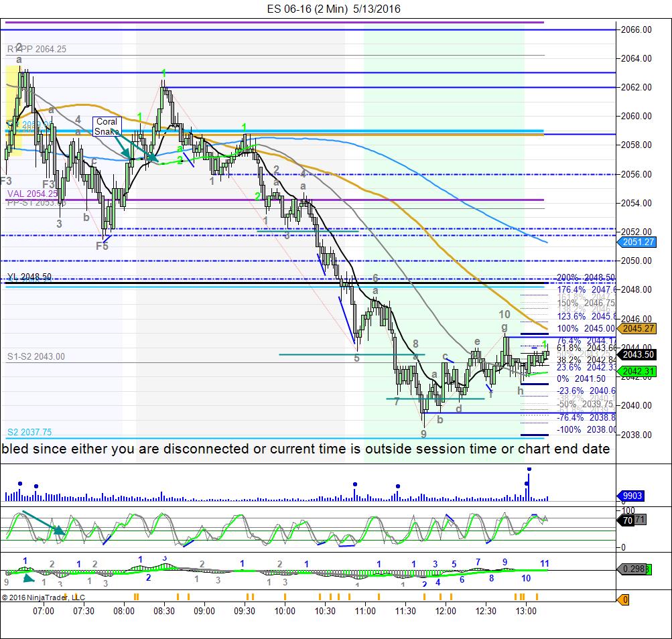The height and width of the screenshot is (639, 672).
Task: Select the 23.6% 2042.33 Fibonacci label
Action: coord(586,367)
